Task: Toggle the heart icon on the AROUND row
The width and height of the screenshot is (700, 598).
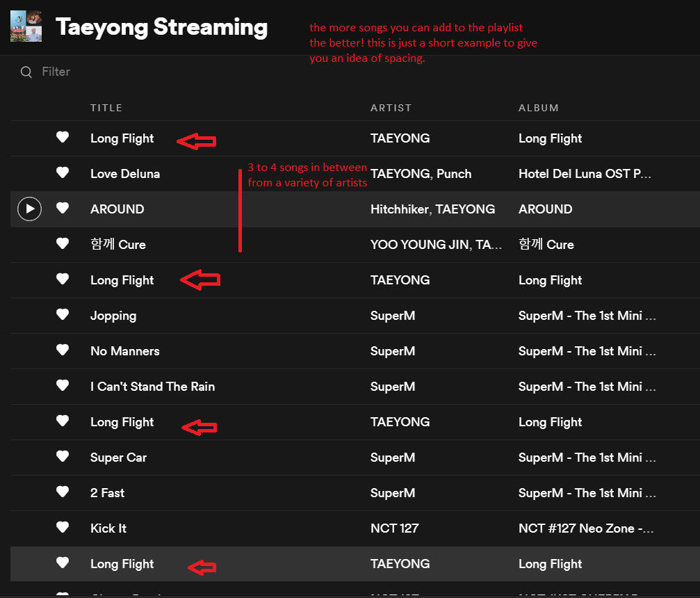Action: click(63, 208)
